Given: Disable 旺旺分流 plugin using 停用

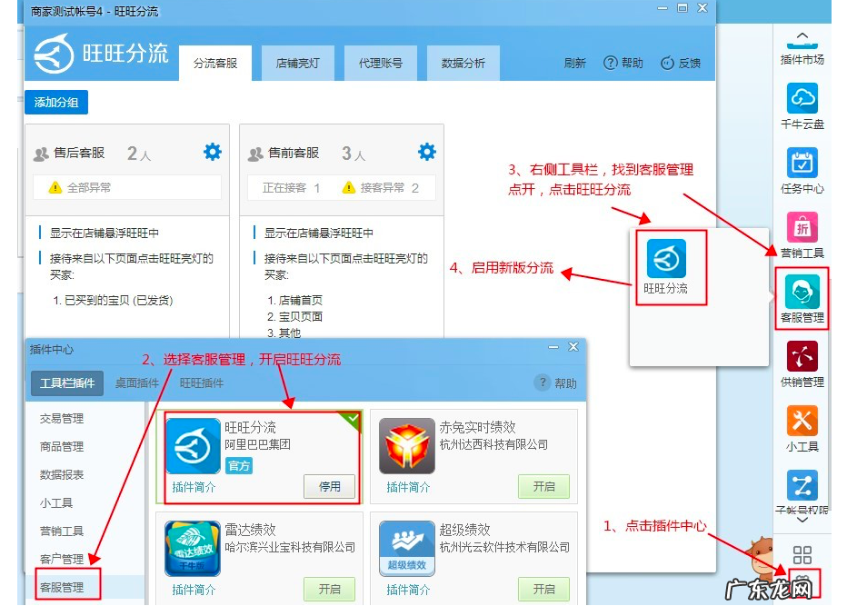Looking at the screenshot, I should pyautogui.click(x=329, y=487).
